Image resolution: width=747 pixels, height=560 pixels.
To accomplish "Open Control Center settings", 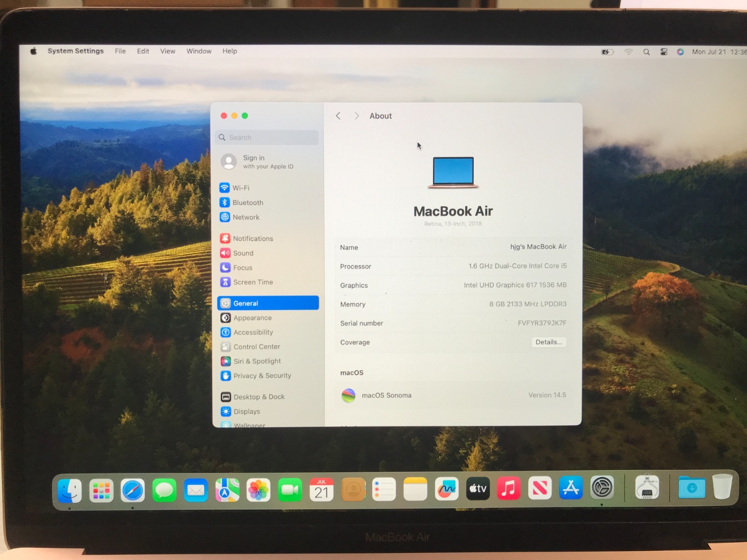I will click(256, 347).
